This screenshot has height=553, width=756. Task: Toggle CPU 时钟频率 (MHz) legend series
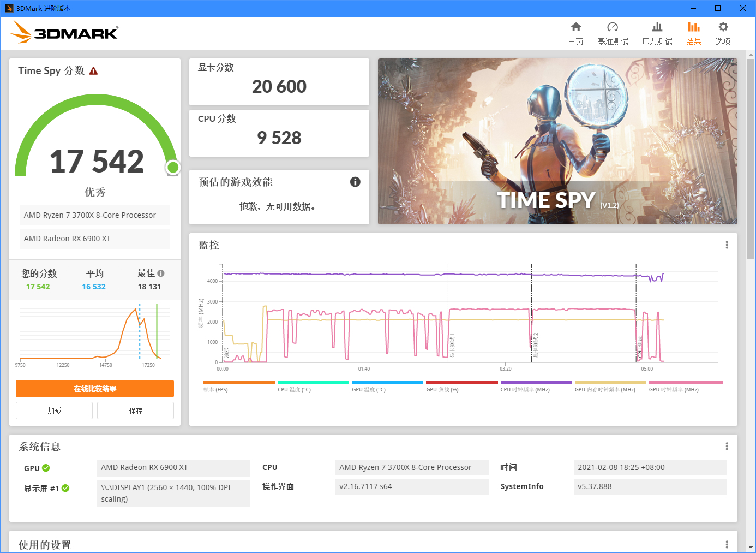536,386
